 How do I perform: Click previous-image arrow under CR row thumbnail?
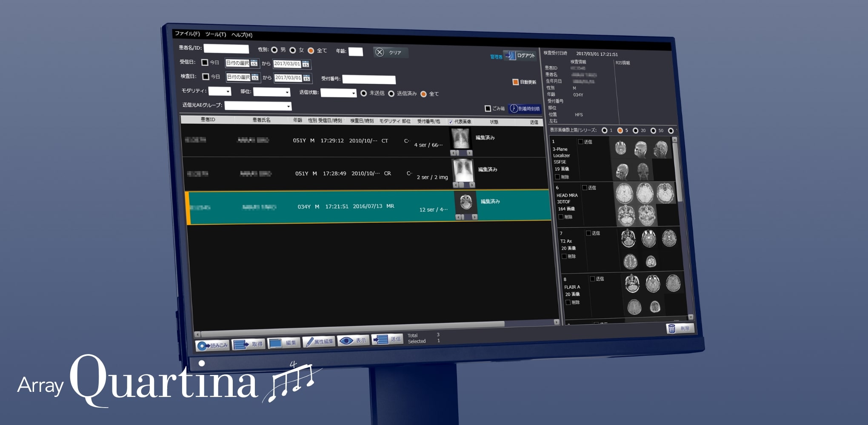tap(456, 185)
